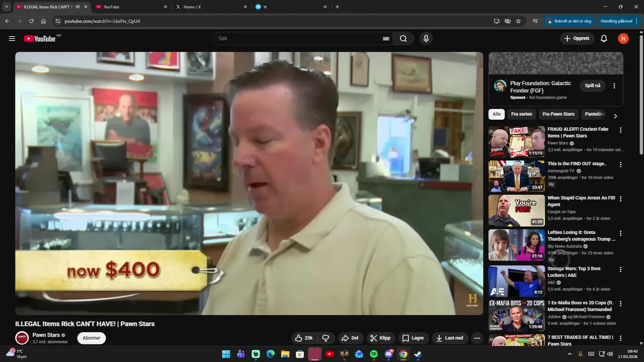
Task: Select the Alle filter chip
Action: [x=497, y=114]
